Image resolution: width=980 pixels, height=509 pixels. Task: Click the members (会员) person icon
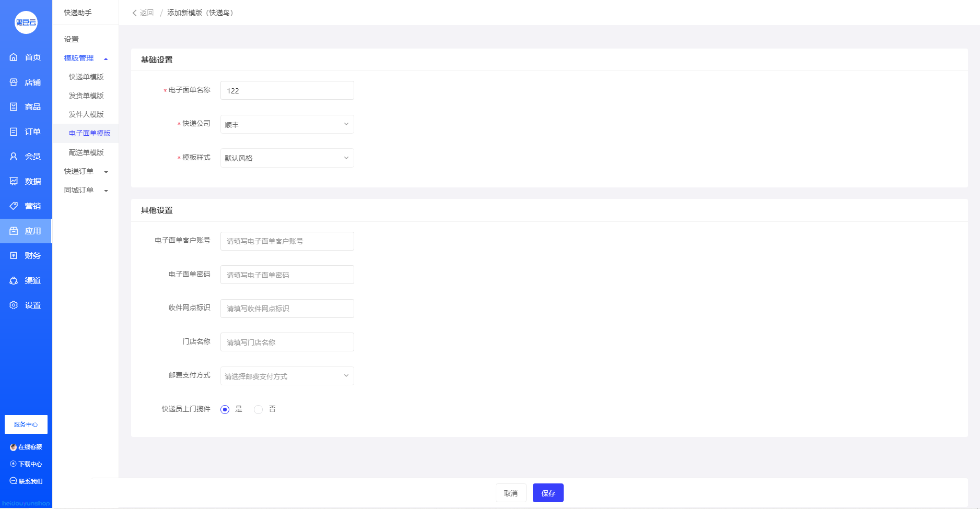click(14, 157)
